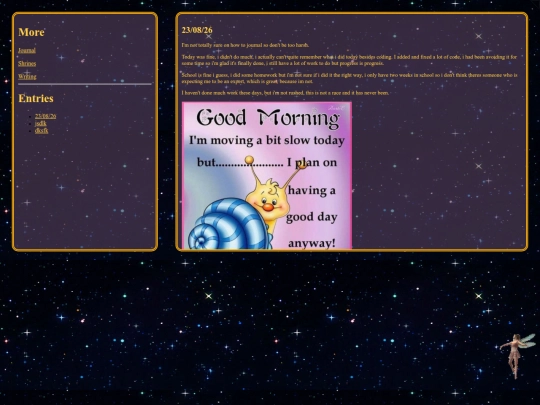Click the Good Morning snail image
540x405 pixels.
pos(267,175)
